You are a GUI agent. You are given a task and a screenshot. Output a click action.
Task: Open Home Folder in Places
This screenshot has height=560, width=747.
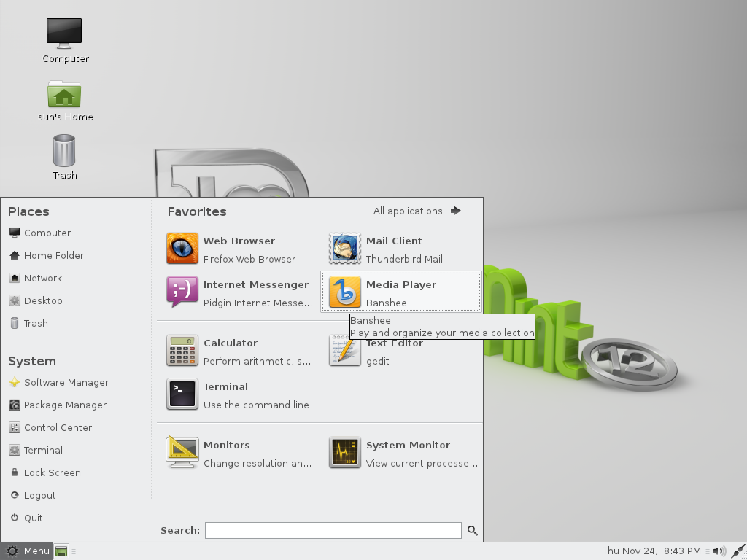point(47,255)
